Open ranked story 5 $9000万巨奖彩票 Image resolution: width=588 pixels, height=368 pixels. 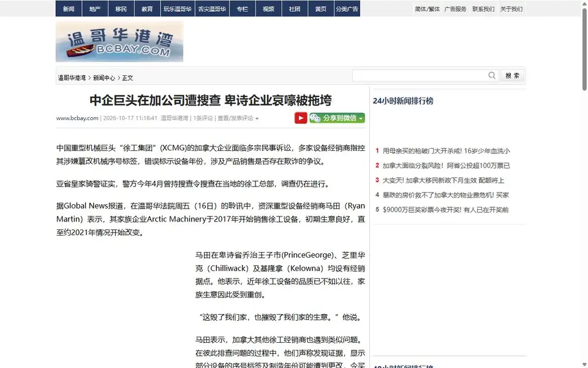[445, 210]
